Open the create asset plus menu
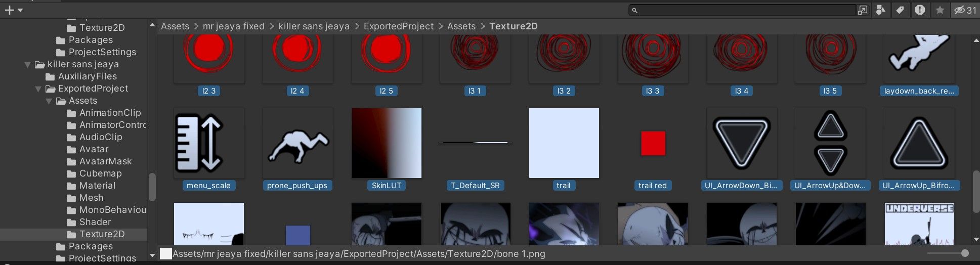Image resolution: width=980 pixels, height=265 pixels. (x=14, y=10)
